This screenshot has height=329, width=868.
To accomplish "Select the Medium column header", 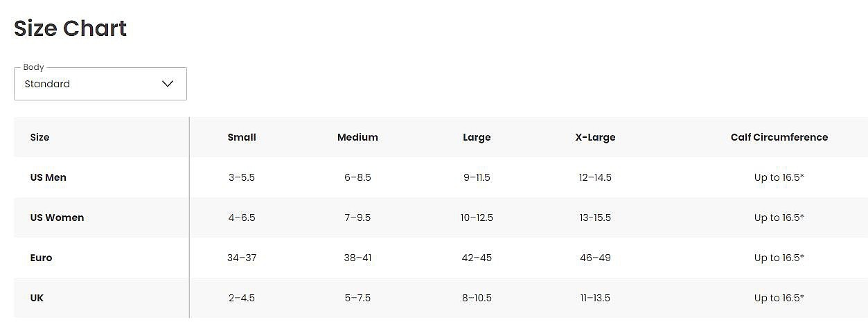I will [357, 137].
